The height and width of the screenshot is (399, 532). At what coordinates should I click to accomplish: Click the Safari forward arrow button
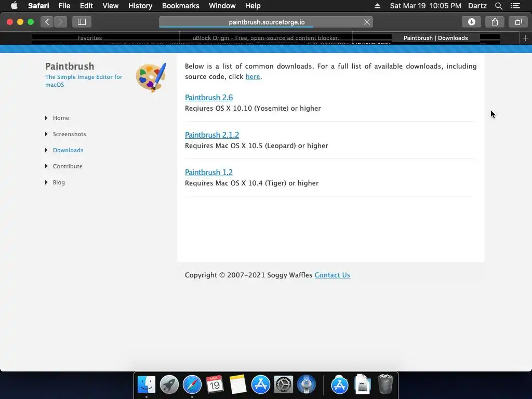click(60, 22)
